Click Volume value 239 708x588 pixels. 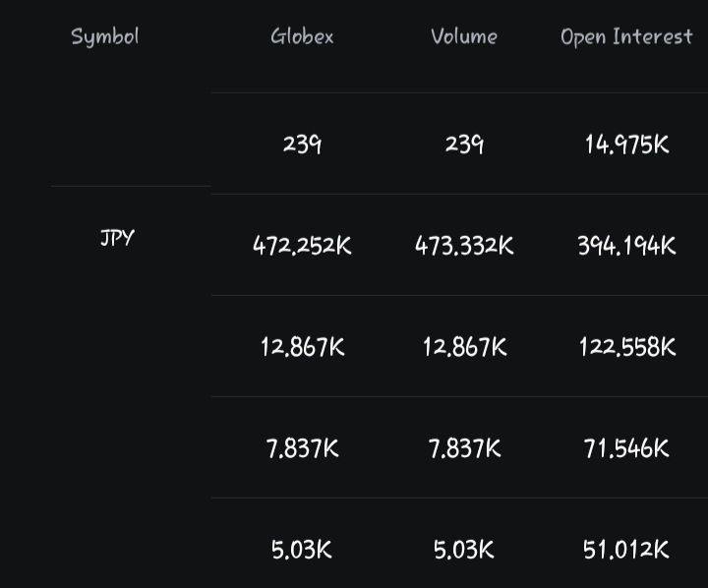pyautogui.click(x=464, y=145)
